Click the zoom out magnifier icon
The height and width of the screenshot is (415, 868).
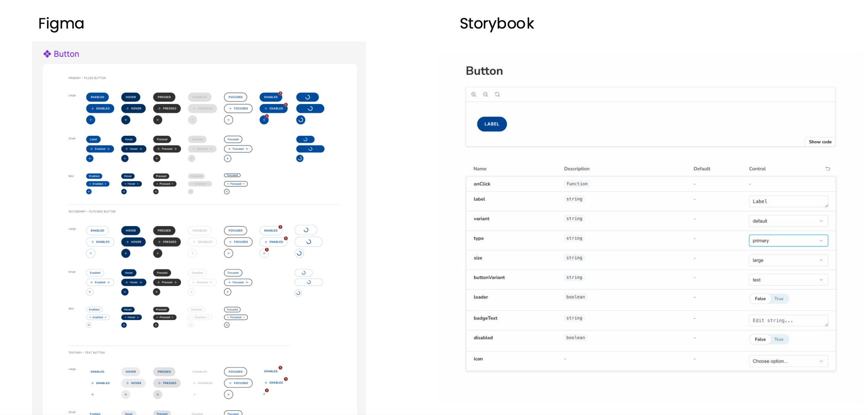(x=486, y=94)
